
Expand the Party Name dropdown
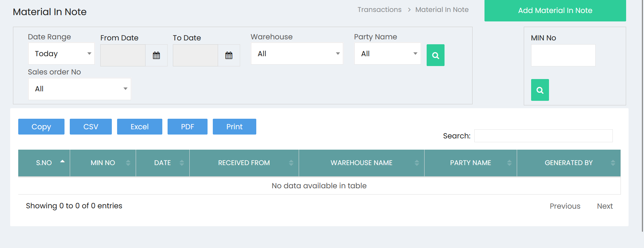tap(388, 54)
